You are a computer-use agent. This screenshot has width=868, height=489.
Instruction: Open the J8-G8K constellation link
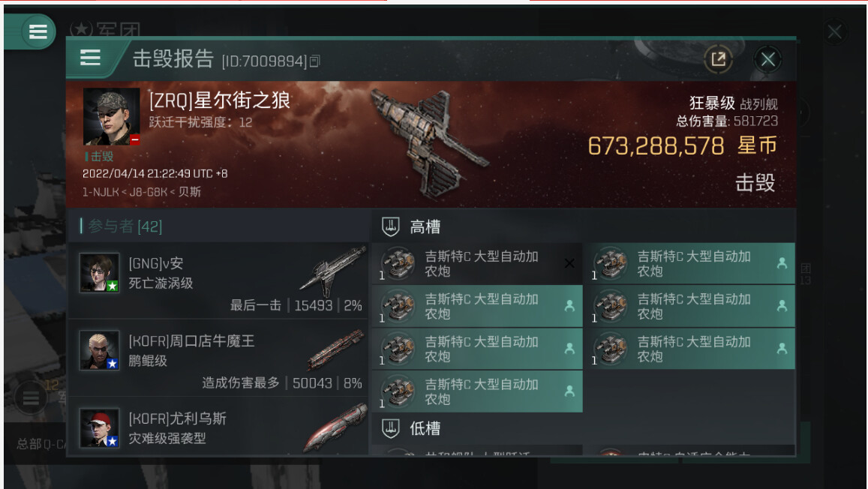coord(148,192)
